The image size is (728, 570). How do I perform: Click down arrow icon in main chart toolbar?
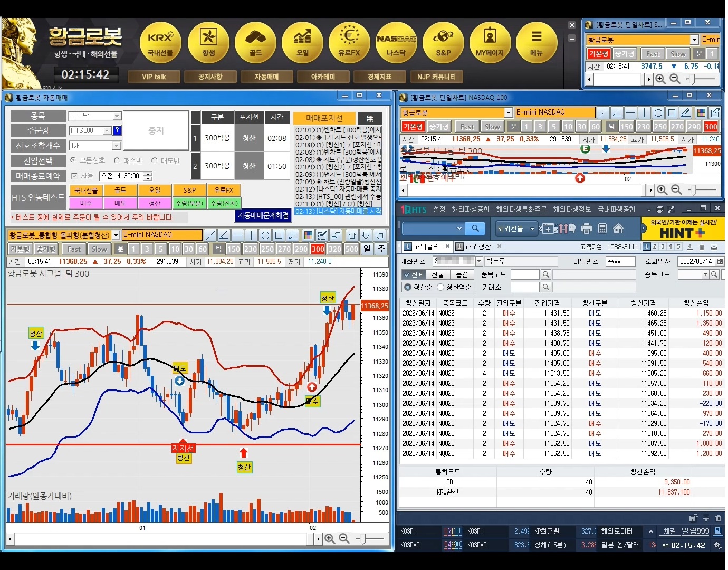point(366,235)
